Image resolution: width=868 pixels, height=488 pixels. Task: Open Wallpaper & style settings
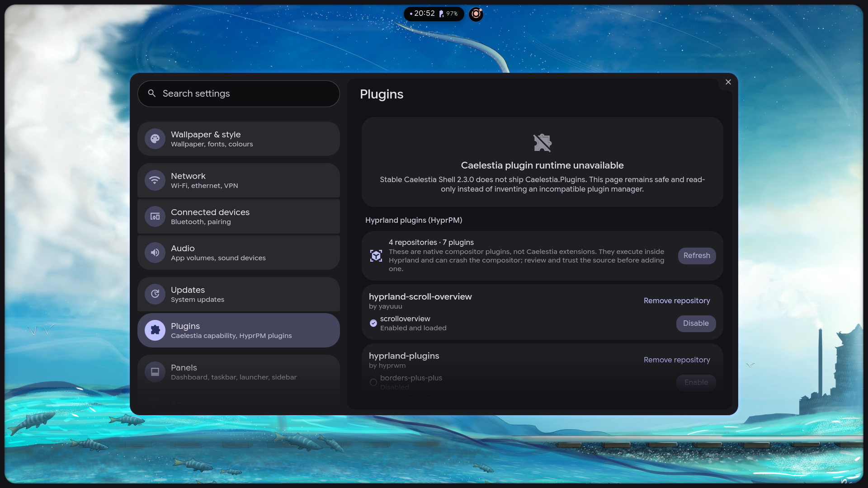point(239,139)
